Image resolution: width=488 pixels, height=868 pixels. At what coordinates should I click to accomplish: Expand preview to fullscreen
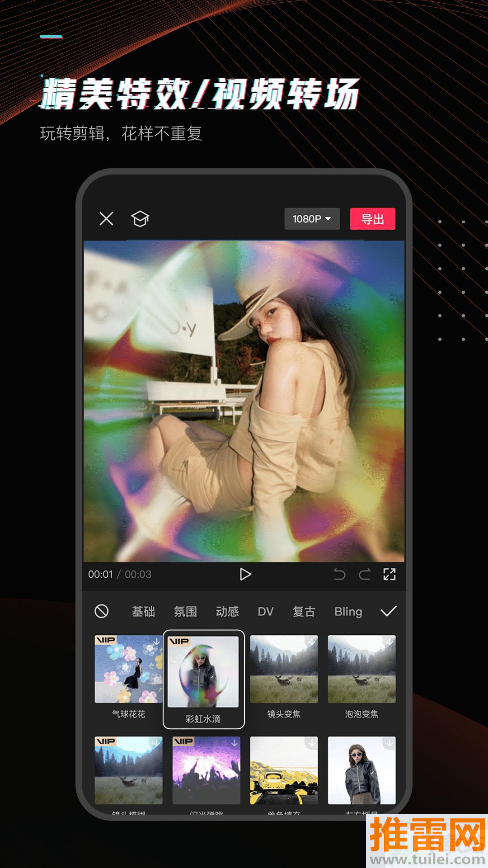(389, 574)
